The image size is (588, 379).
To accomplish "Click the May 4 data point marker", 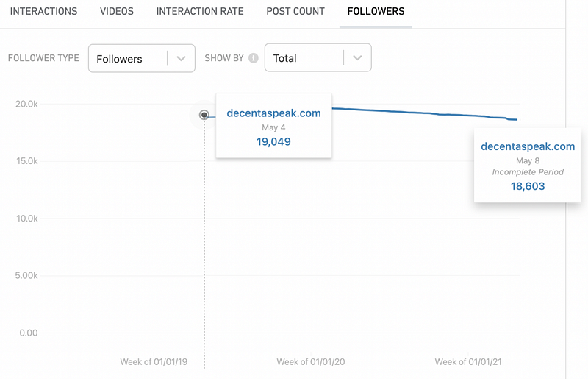I will (x=204, y=115).
